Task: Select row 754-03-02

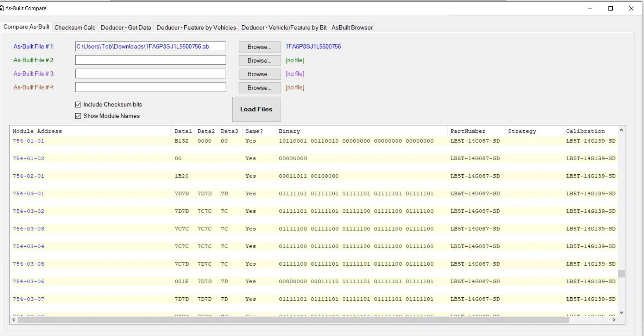Action: coord(314,211)
